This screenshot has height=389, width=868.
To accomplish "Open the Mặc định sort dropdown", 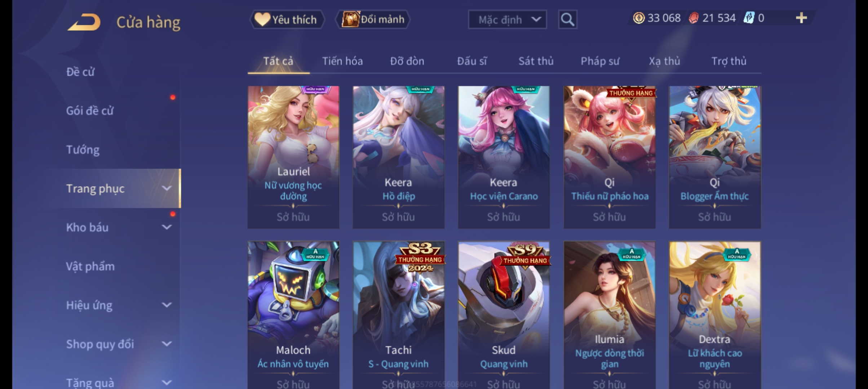I will tap(507, 19).
